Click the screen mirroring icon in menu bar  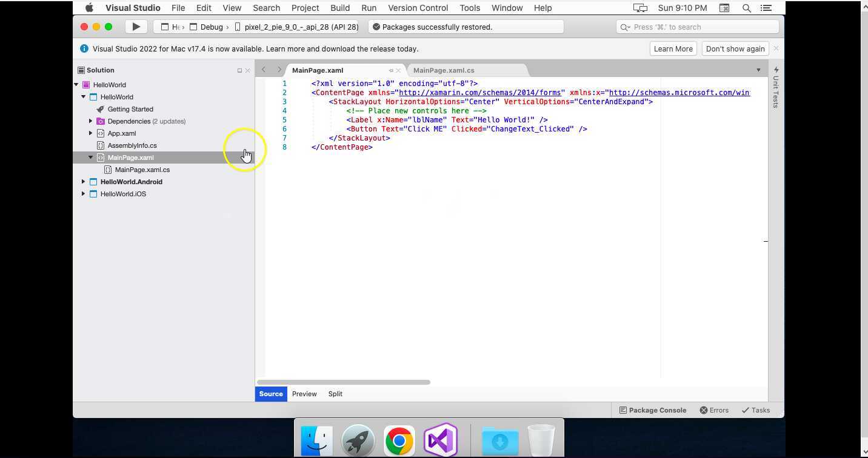pos(640,8)
